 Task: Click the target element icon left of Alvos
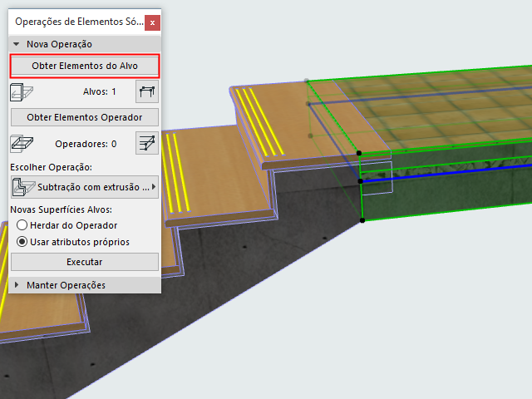coord(22,92)
